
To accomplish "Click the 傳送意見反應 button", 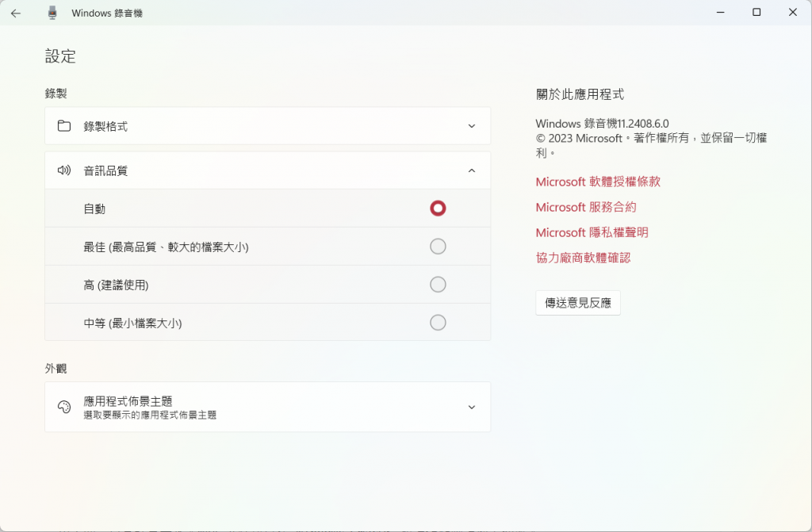I will [x=578, y=303].
